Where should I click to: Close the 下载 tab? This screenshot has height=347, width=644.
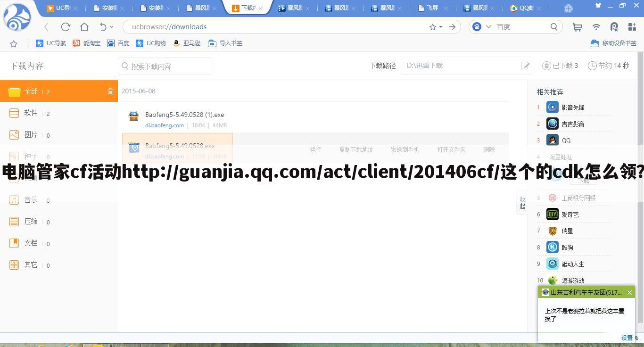(261, 8)
